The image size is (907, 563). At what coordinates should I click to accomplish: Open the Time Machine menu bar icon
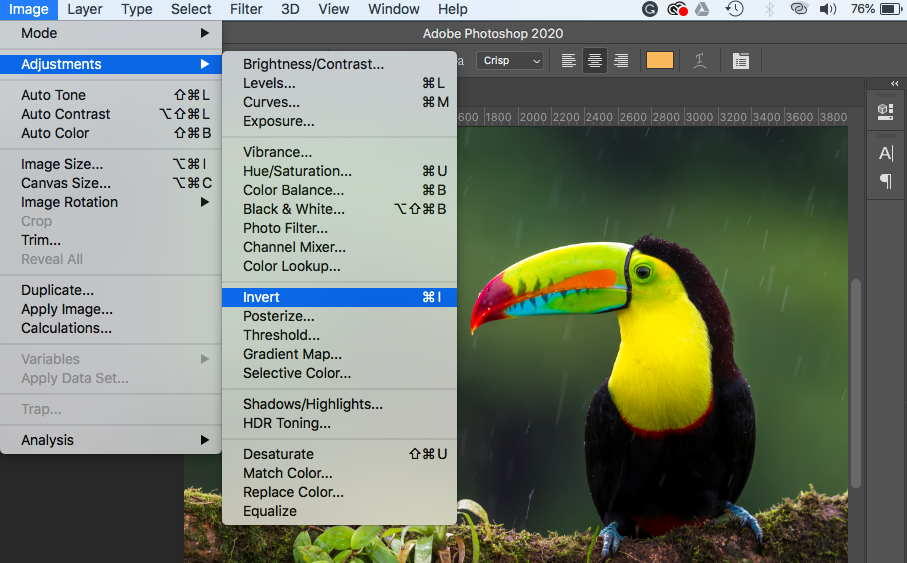[x=735, y=9]
